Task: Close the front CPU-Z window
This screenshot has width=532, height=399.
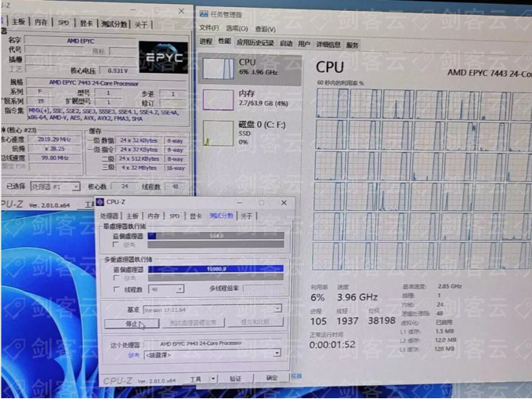Action: click(x=284, y=203)
